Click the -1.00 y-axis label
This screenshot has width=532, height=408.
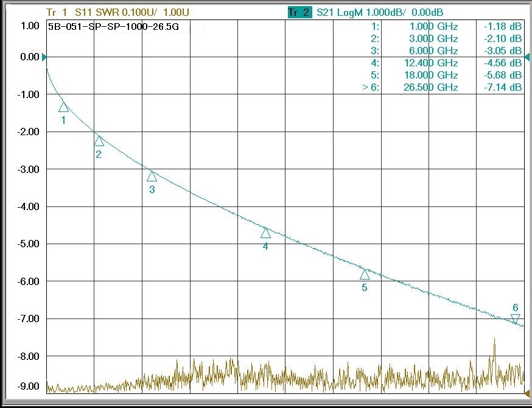pyautogui.click(x=29, y=94)
